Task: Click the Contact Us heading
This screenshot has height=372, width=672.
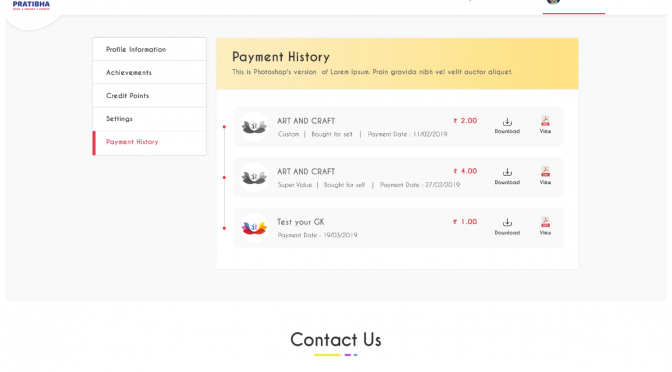Action: pyautogui.click(x=336, y=340)
